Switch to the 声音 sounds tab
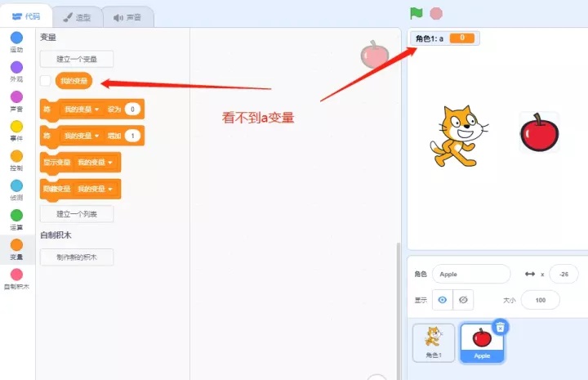Image resolution: width=588 pixels, height=380 pixels. 127,16
